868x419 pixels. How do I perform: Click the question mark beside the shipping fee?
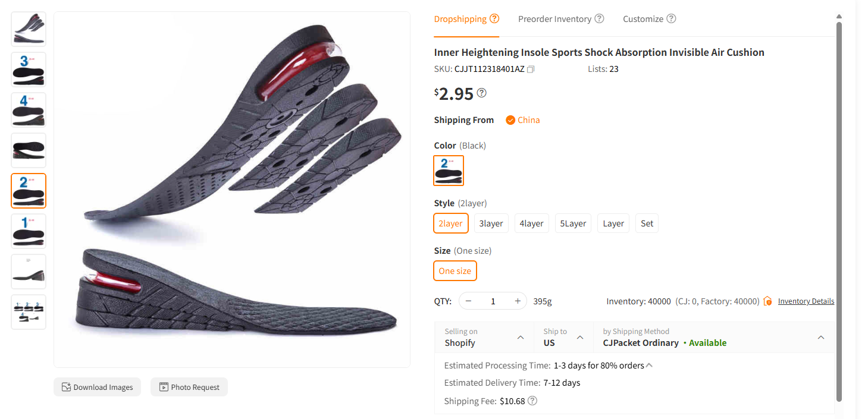click(532, 401)
